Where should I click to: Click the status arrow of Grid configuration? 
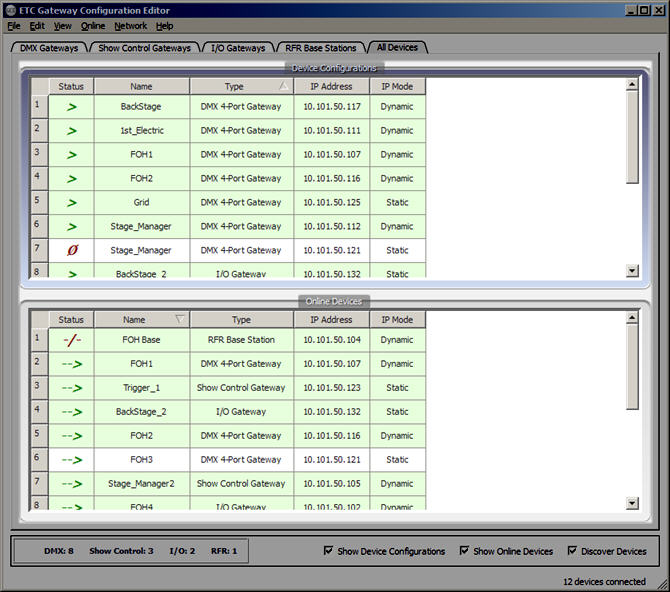[x=71, y=203]
